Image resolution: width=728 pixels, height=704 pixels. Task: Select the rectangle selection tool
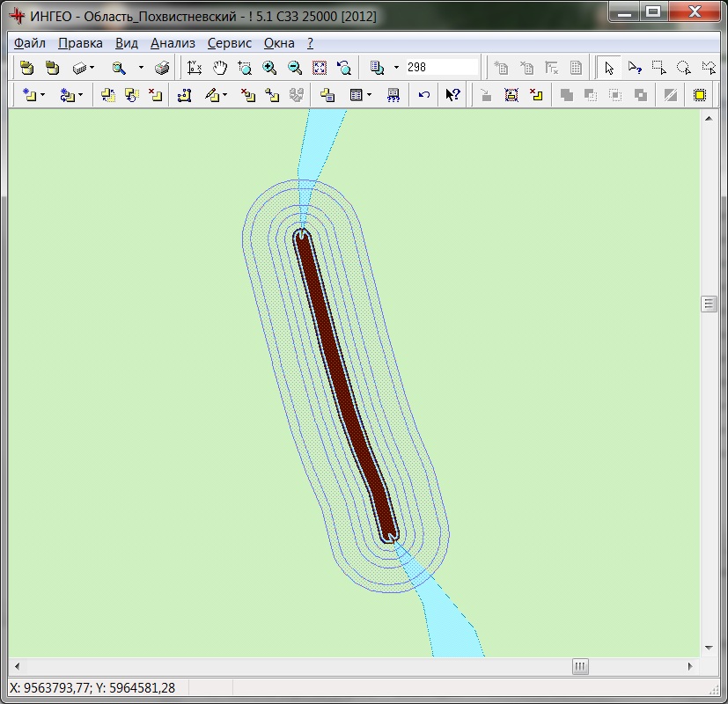(x=659, y=68)
